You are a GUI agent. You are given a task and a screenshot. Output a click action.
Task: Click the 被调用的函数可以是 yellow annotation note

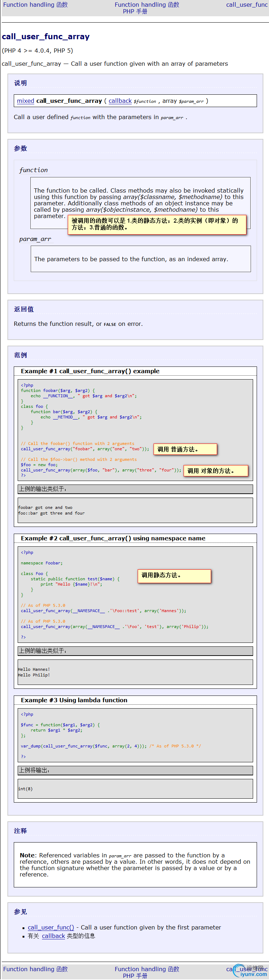click(x=157, y=224)
